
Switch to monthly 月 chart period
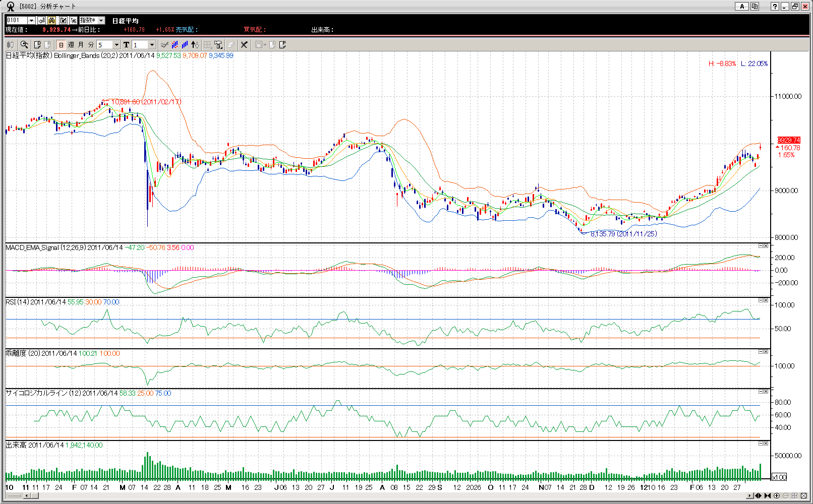click(81, 45)
